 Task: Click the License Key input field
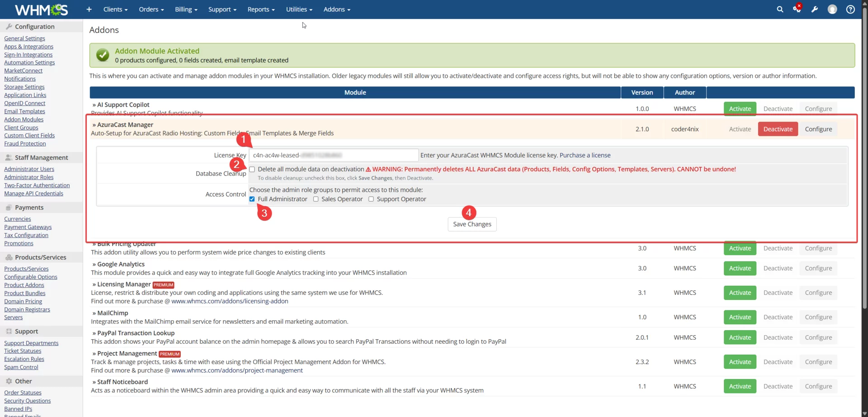[334, 155]
